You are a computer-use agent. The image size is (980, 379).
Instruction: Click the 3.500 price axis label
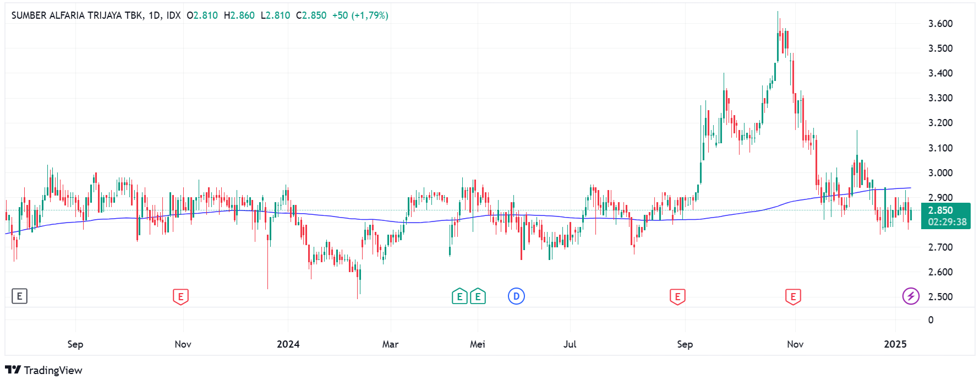click(x=940, y=48)
